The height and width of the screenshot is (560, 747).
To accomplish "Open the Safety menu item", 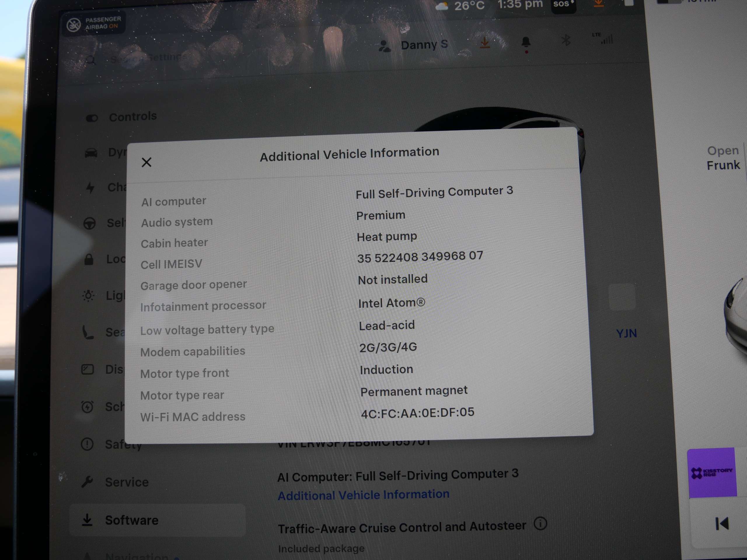I will (111, 444).
